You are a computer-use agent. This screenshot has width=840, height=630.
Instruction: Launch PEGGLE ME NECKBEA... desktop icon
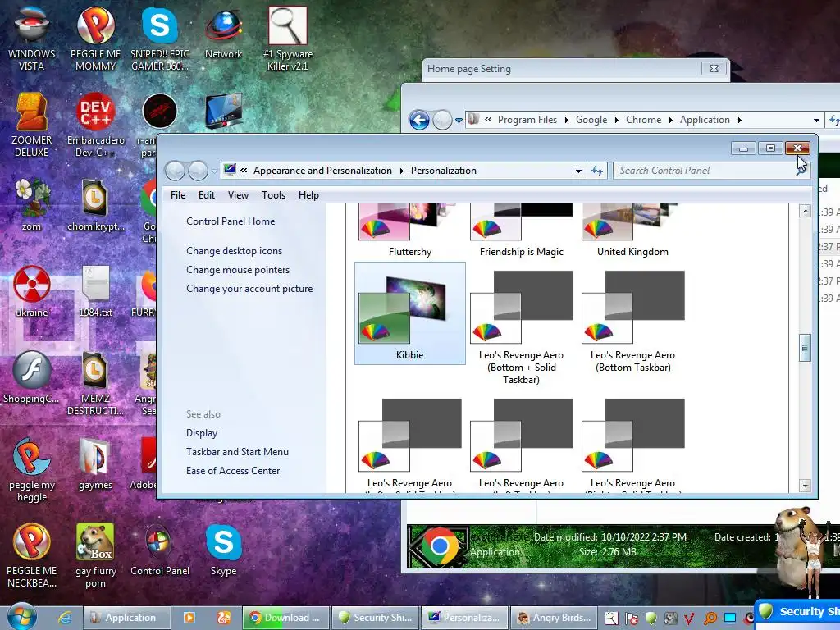32,555
